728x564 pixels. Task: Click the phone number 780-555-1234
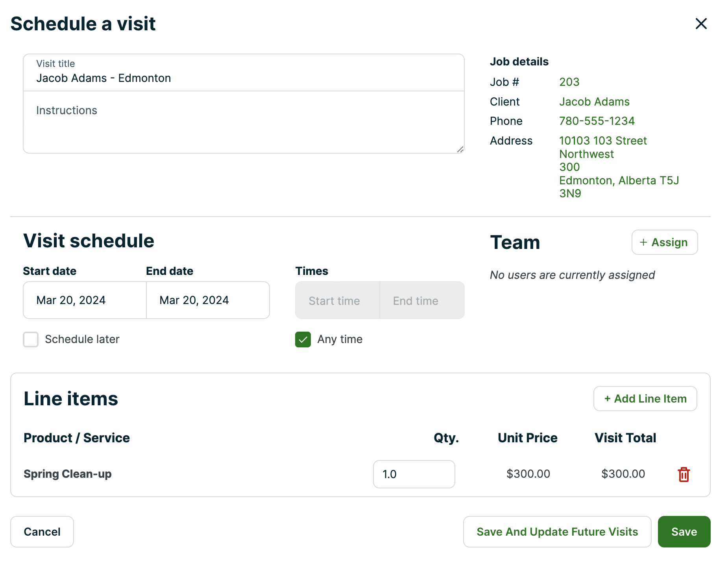(x=597, y=121)
